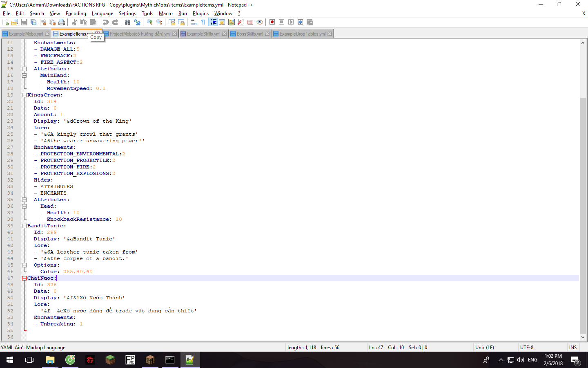
Task: Save all open files via toolbar
Action: 33,22
